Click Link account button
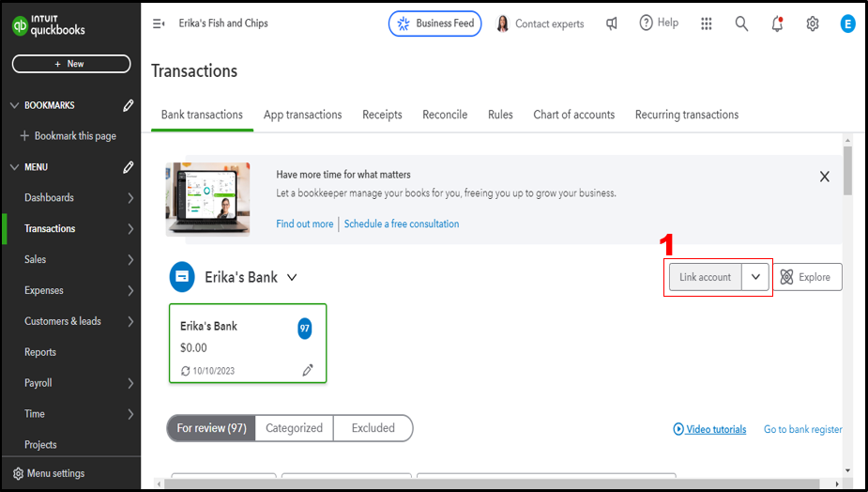The image size is (868, 492). (x=706, y=277)
